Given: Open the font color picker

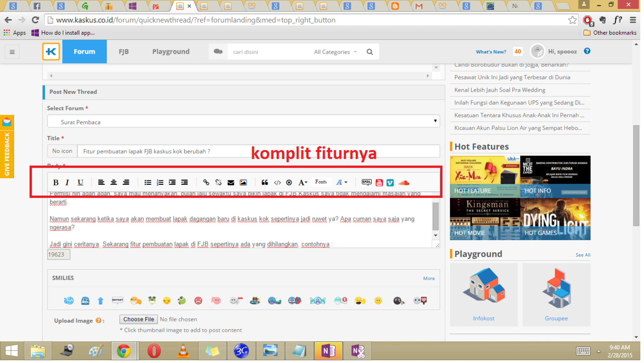Looking at the screenshot, I should (x=340, y=182).
